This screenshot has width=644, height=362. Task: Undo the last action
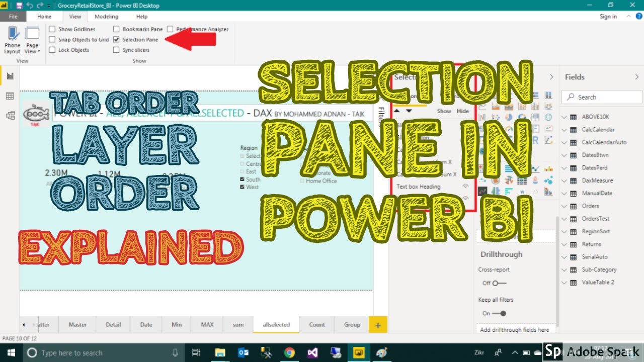tap(30, 6)
